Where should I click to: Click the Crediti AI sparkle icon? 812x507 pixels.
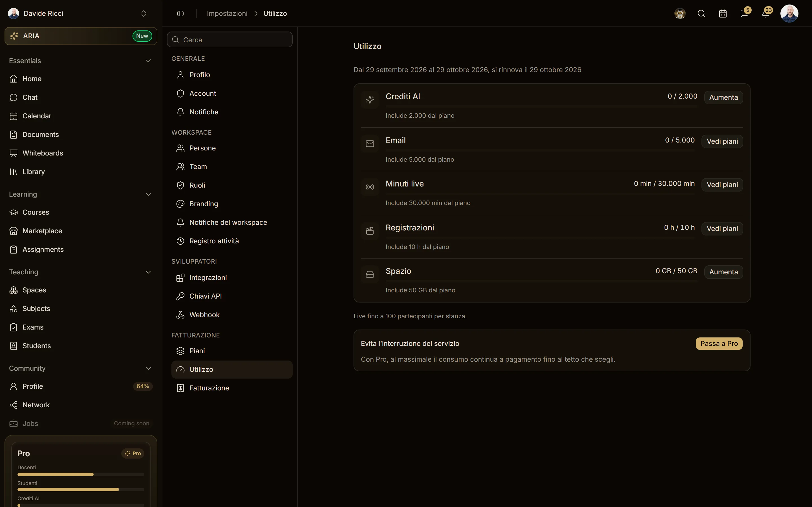point(370,100)
